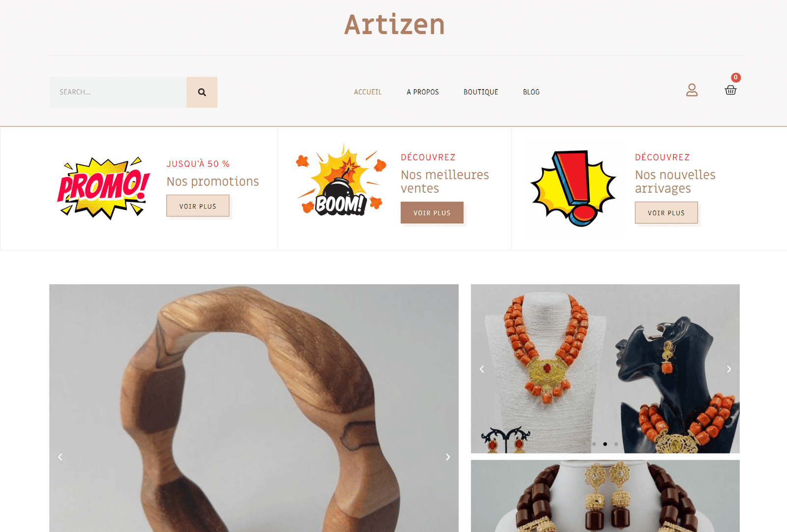Click the PROMO! comic burst image
This screenshot has height=532, width=787.
point(104,188)
